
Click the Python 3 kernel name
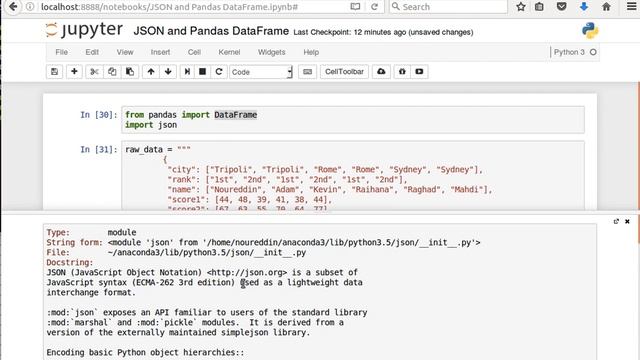pos(569,52)
